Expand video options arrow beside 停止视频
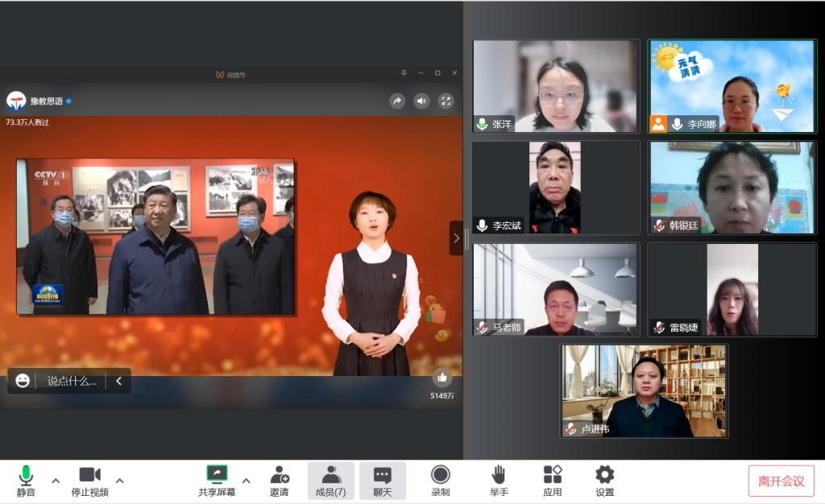This screenshot has height=504, width=825. coord(119,481)
